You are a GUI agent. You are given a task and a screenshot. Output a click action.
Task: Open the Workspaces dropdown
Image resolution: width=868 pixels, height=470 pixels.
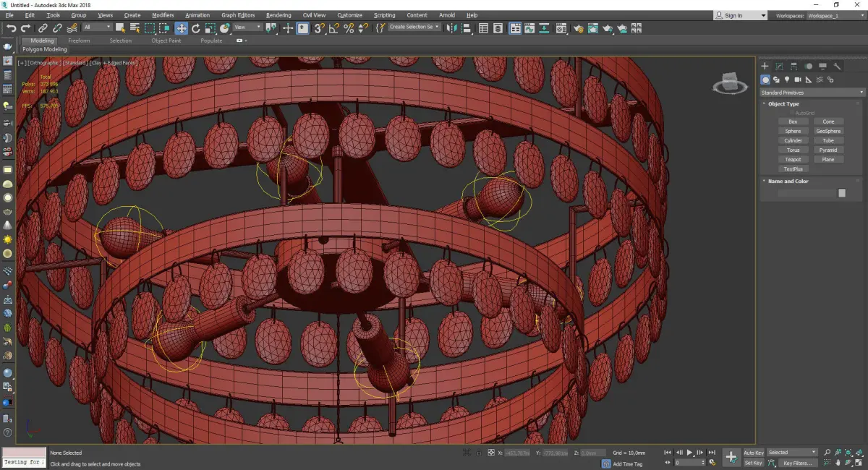835,15
